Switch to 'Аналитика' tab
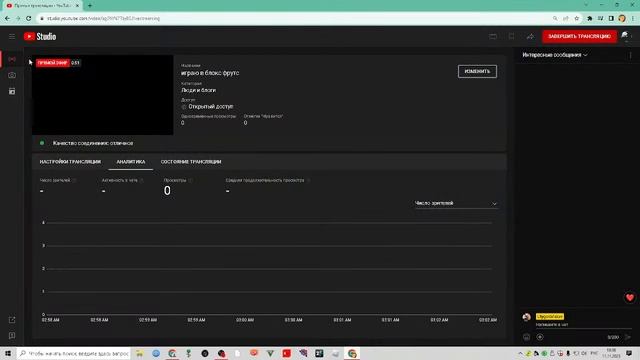640x360 pixels. [131, 162]
